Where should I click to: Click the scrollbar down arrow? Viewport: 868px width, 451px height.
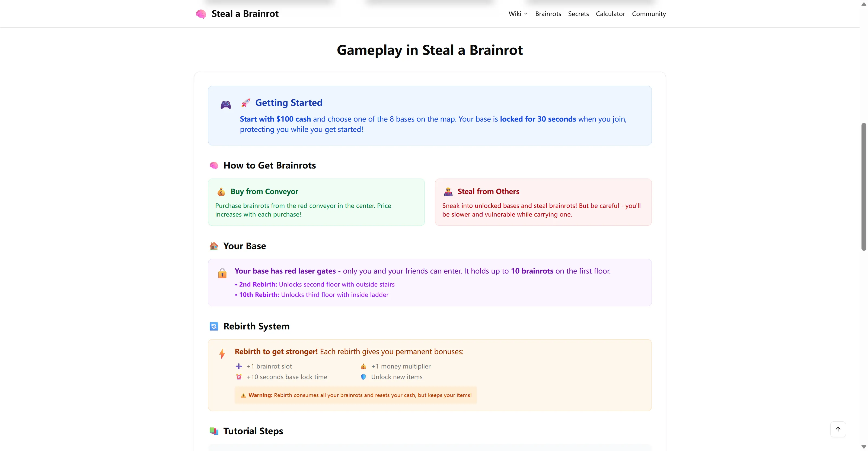pyautogui.click(x=864, y=447)
